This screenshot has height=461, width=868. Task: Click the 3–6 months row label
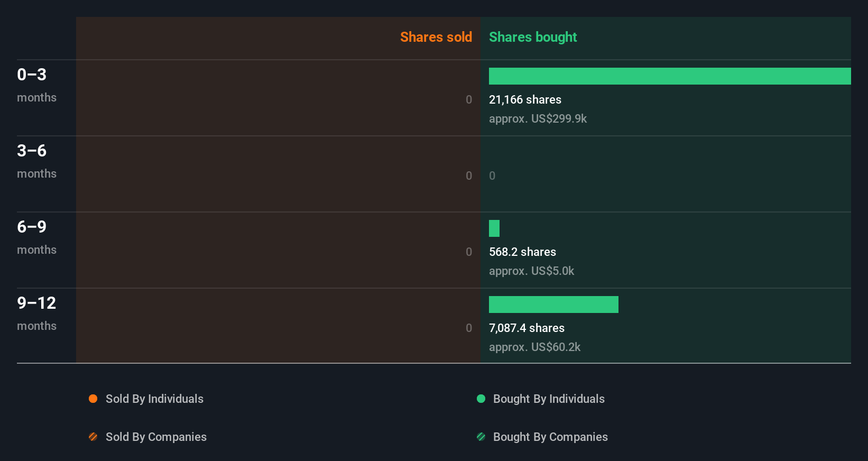36,161
